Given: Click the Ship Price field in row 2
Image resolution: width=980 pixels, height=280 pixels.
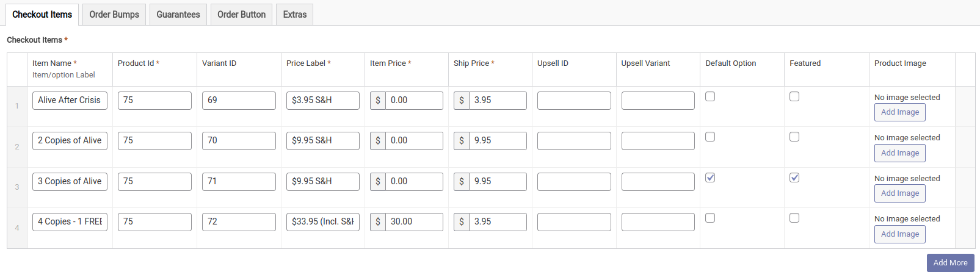Looking at the screenshot, I should pyautogui.click(x=497, y=141).
